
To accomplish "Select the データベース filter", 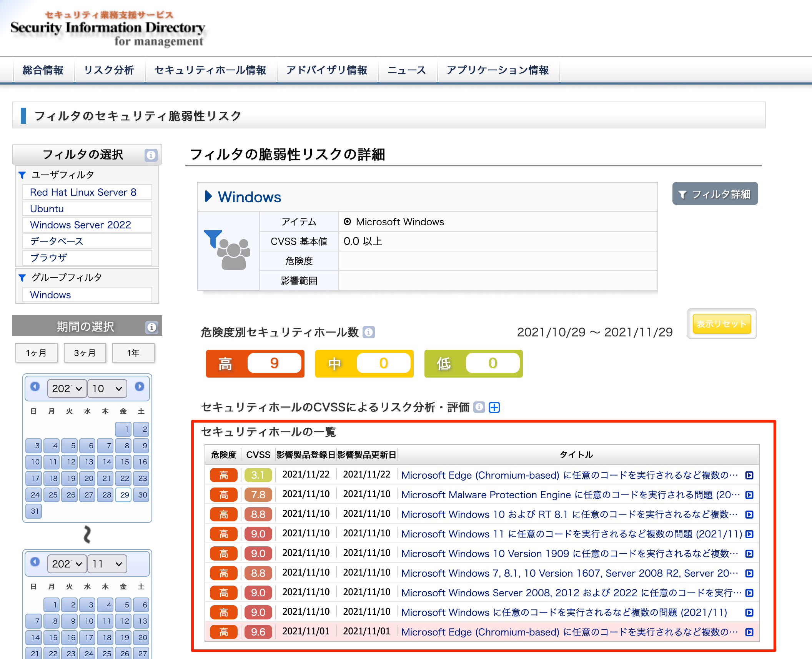I will pyautogui.click(x=87, y=241).
